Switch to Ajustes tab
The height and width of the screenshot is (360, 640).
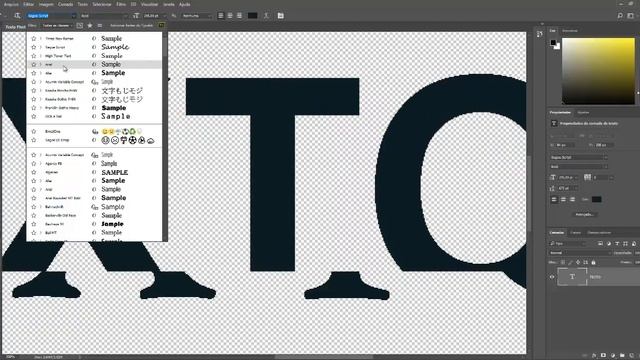click(x=583, y=112)
